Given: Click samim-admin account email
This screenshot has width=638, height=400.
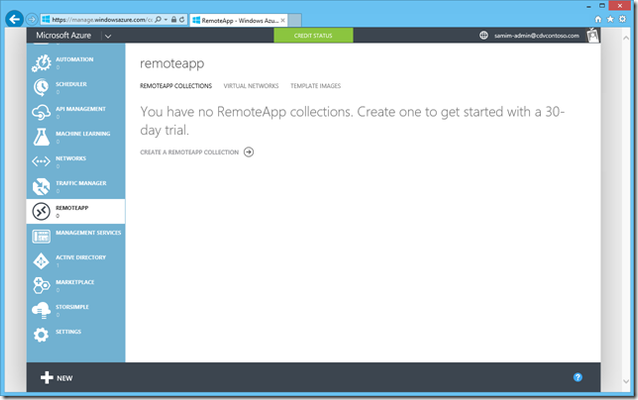Looking at the screenshot, I should click(x=537, y=36).
